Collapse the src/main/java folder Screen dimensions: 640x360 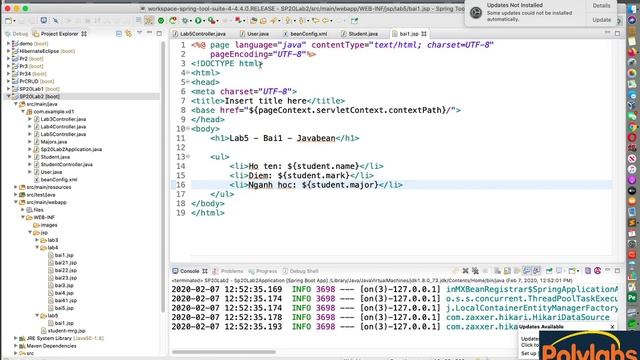pos(16,104)
